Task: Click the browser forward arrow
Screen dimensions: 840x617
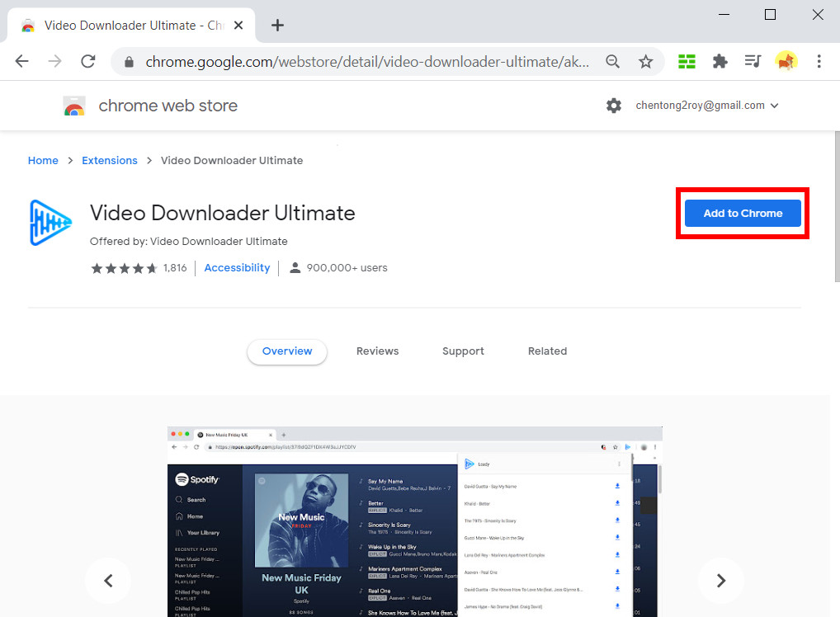Action: 54,62
